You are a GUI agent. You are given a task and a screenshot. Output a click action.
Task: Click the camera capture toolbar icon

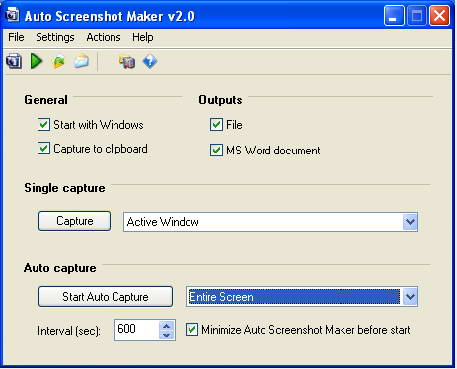pyautogui.click(x=14, y=61)
